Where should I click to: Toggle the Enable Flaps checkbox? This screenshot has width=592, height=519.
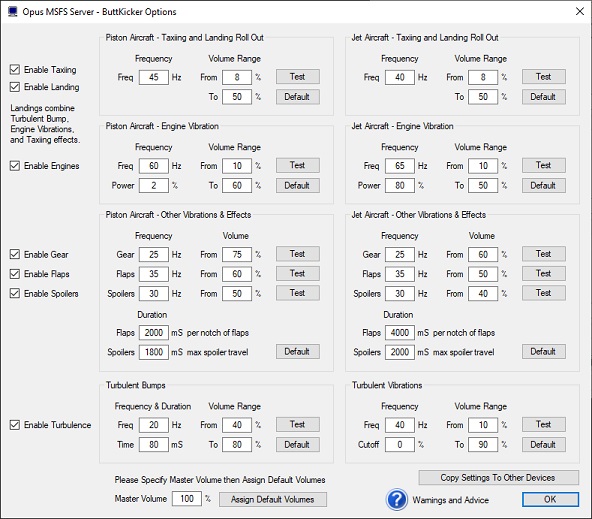tap(15, 274)
